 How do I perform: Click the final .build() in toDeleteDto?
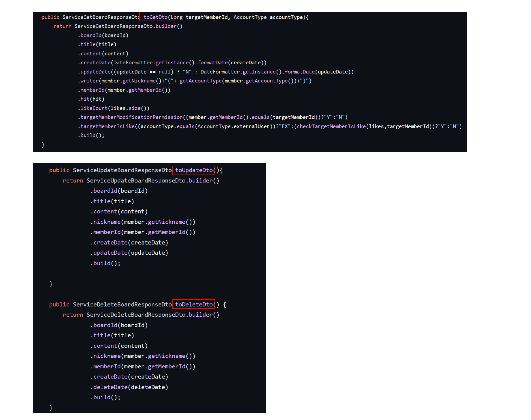106,397
